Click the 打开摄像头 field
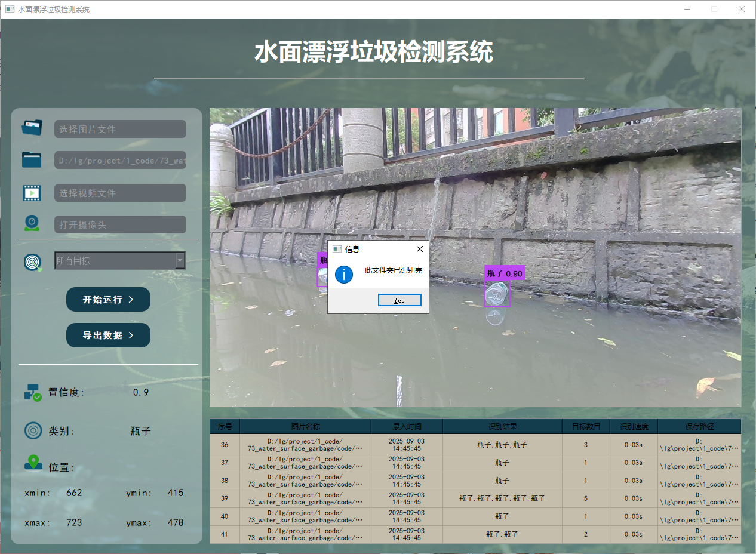The width and height of the screenshot is (756, 554). (x=120, y=224)
